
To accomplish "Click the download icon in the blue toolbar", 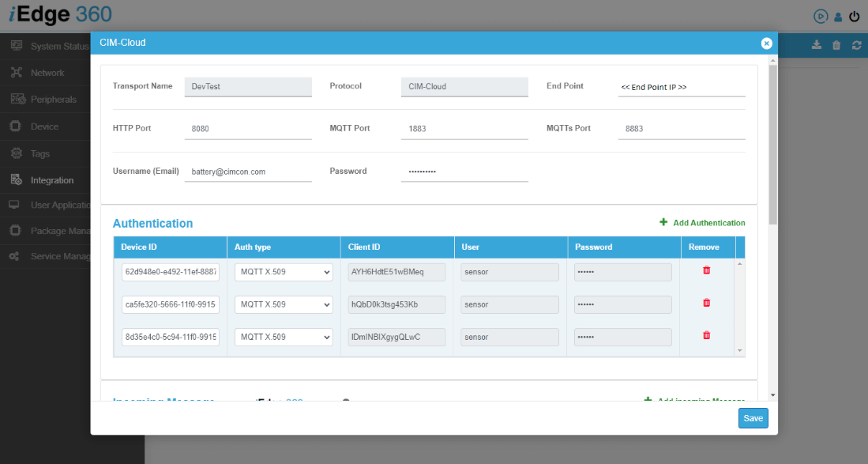I will pyautogui.click(x=817, y=46).
